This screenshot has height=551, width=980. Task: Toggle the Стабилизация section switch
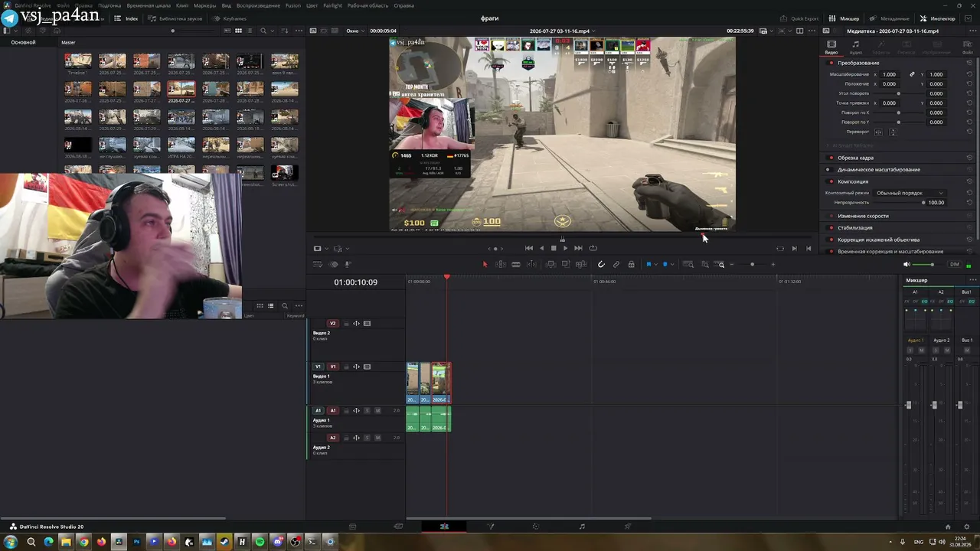click(x=831, y=228)
